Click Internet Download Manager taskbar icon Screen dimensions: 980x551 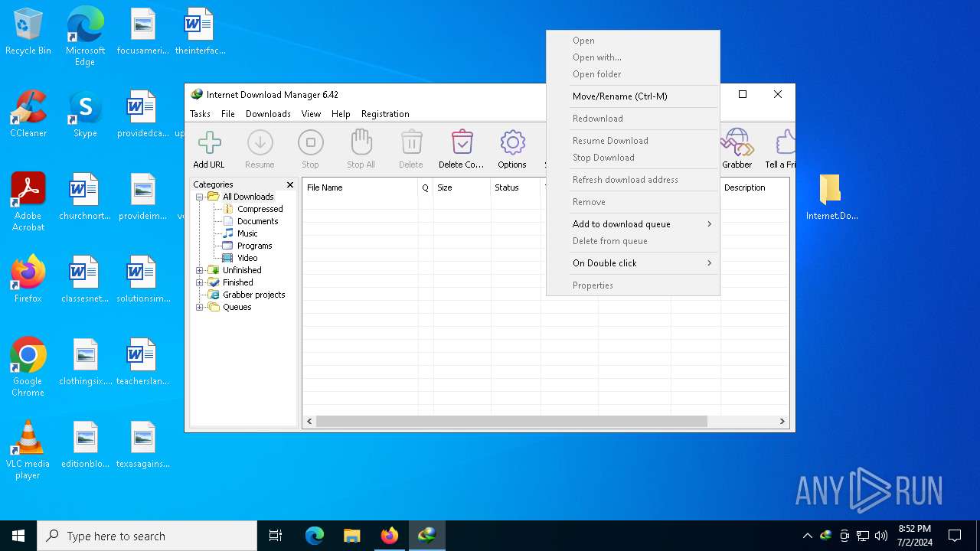pyautogui.click(x=426, y=536)
